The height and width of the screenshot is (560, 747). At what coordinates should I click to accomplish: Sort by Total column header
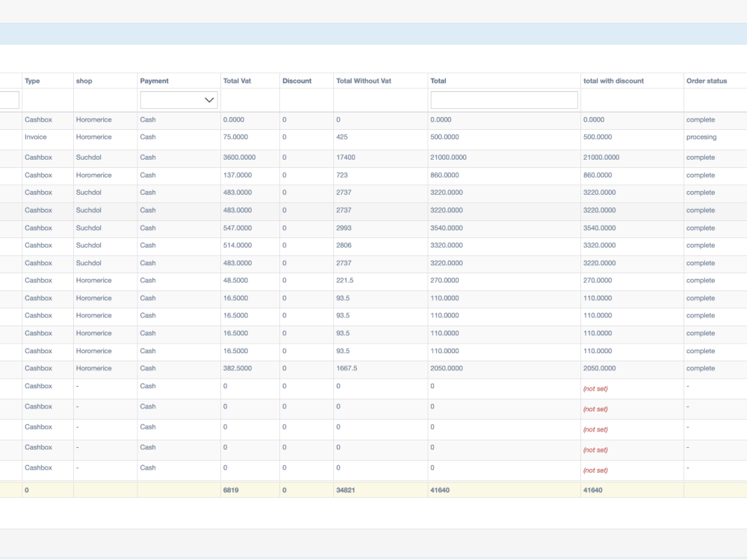[x=438, y=81]
